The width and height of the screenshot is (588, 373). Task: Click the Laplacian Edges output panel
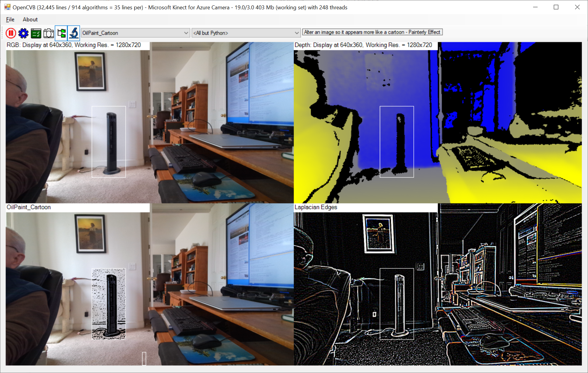[437, 288]
